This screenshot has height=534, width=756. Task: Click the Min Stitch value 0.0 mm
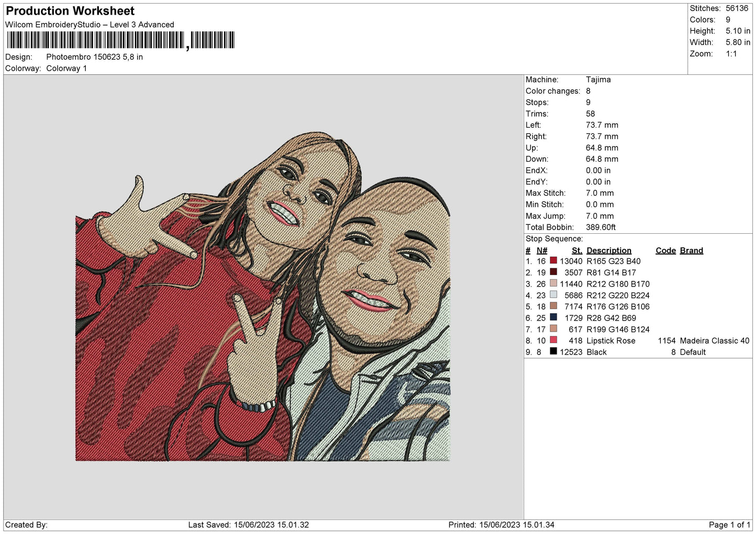click(600, 205)
